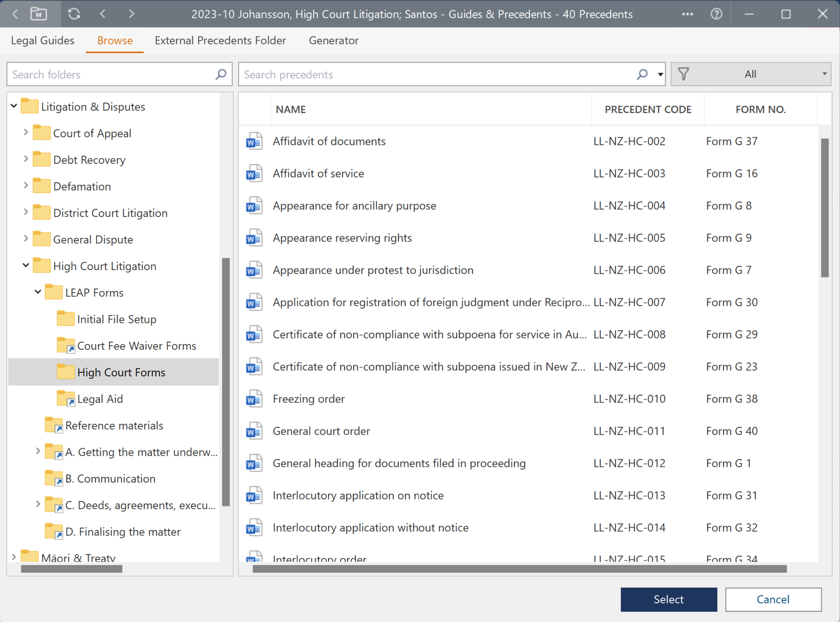Expand the Court of Appeal folder
Image resolution: width=840 pixels, height=622 pixels.
pos(26,133)
